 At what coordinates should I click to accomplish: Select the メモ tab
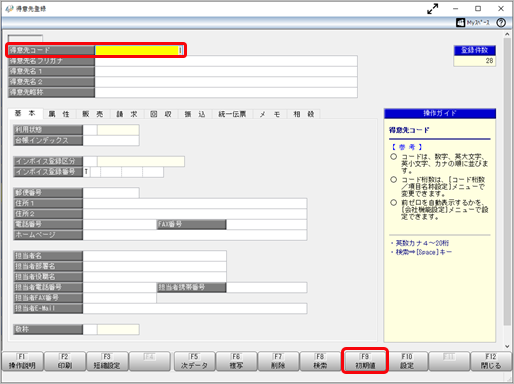click(x=270, y=114)
